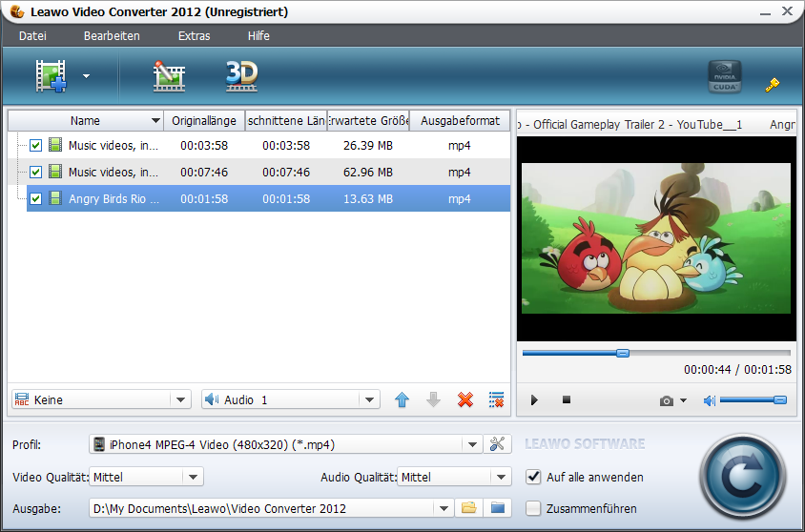Viewport: 805px width, 532px height.
Task: Click the Name column sort arrow
Action: [x=155, y=120]
